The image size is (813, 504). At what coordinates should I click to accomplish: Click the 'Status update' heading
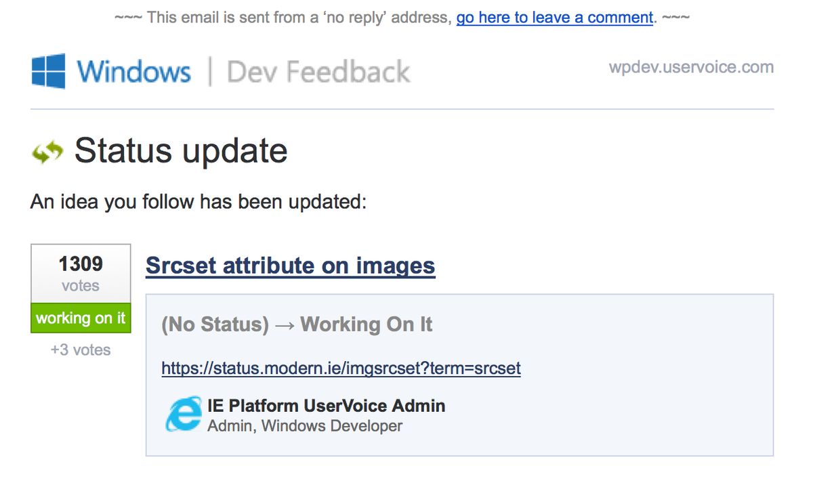(x=181, y=150)
